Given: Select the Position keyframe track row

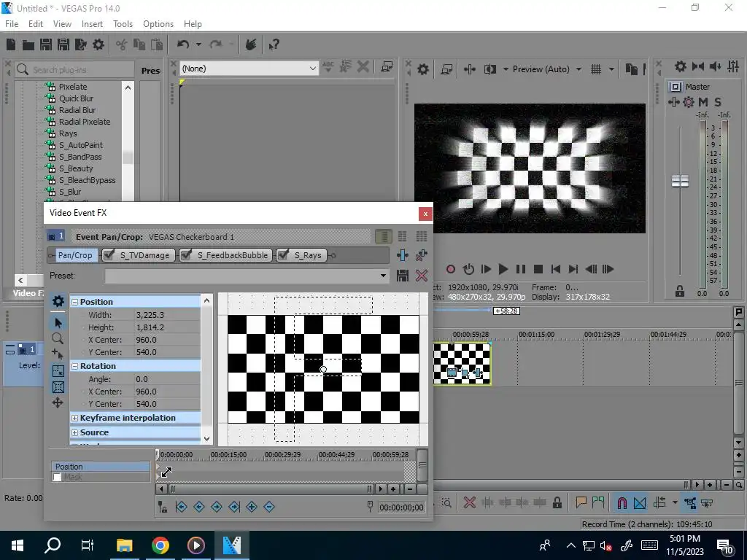Looking at the screenshot, I should 101,467.
